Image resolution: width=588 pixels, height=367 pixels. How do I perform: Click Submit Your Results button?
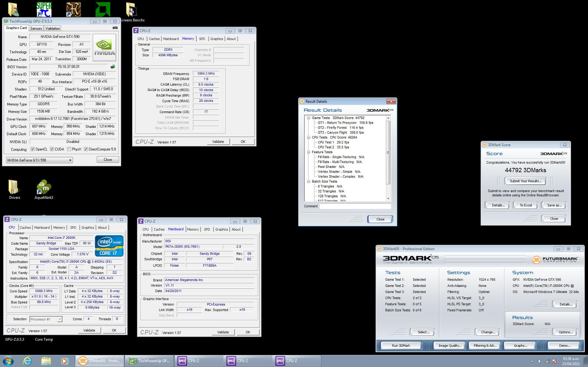[x=526, y=181]
